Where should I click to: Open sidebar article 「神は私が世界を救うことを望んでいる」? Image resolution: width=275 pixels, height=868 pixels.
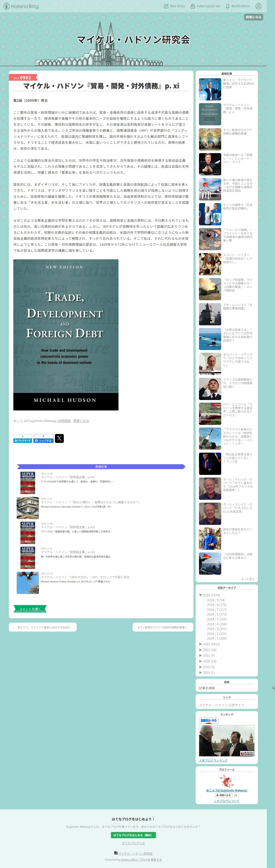[238, 458]
